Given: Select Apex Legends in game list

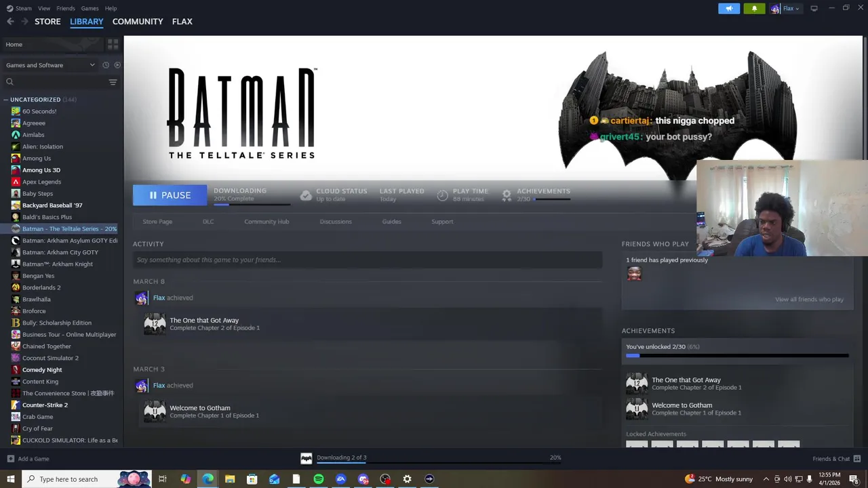Looking at the screenshot, I should [41, 182].
